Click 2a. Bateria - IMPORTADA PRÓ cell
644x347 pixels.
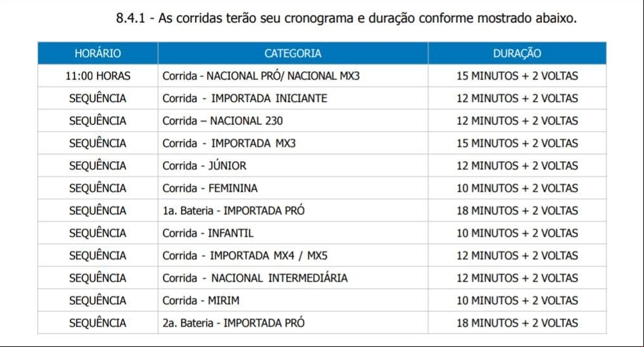click(293, 323)
